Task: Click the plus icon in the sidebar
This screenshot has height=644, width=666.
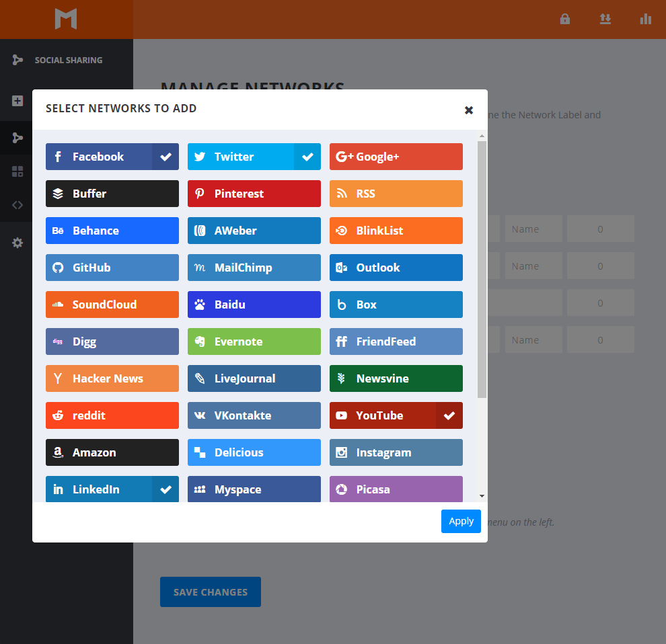Action: (x=17, y=101)
